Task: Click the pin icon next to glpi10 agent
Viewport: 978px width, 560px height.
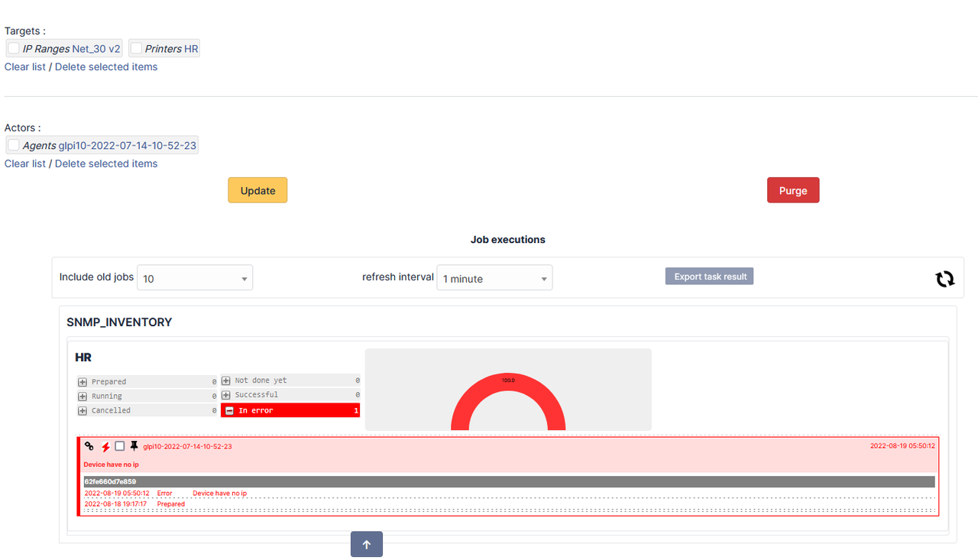Action: [135, 446]
